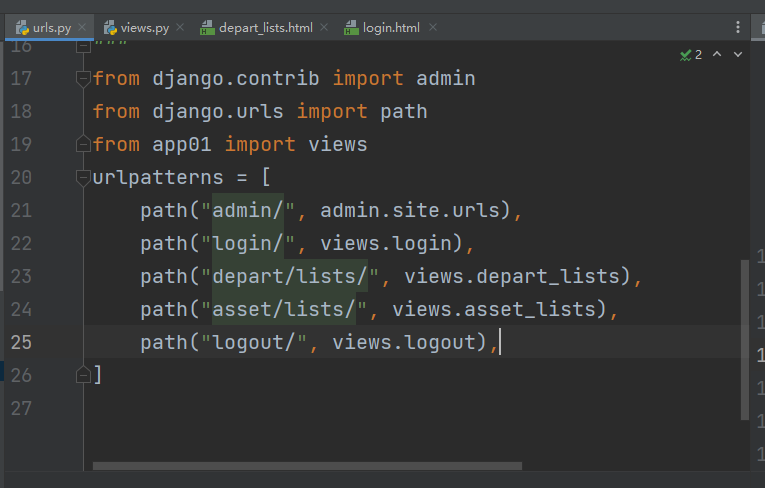Close the login.html tab

(431, 28)
